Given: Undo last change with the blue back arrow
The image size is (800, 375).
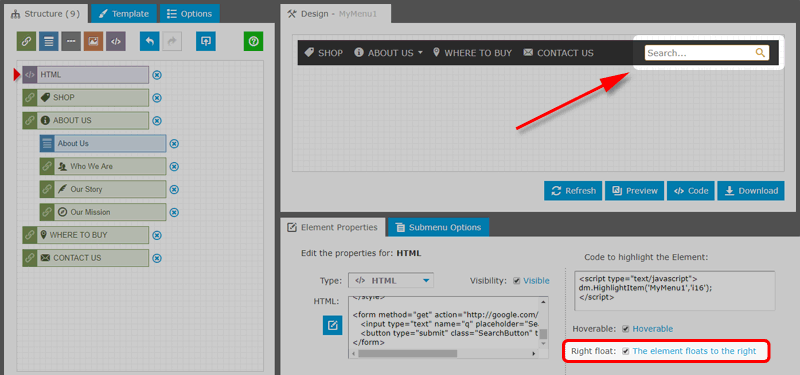Looking at the screenshot, I should tap(149, 41).
